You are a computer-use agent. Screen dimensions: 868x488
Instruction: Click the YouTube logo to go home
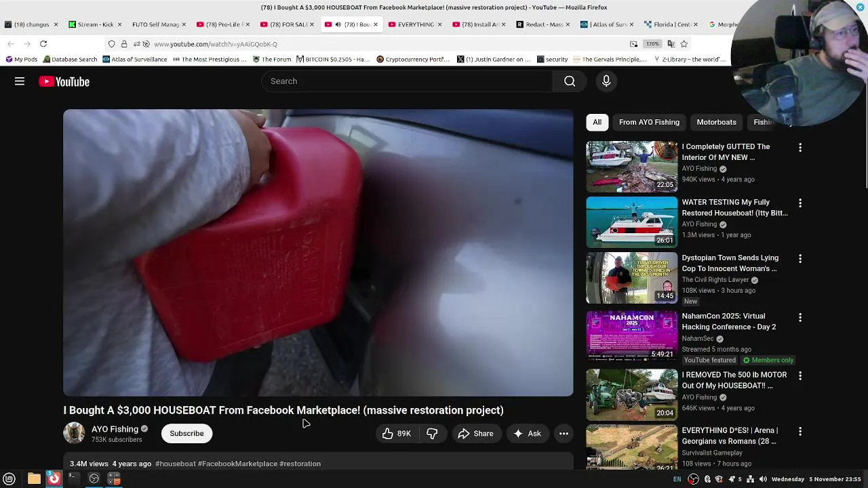tap(64, 81)
